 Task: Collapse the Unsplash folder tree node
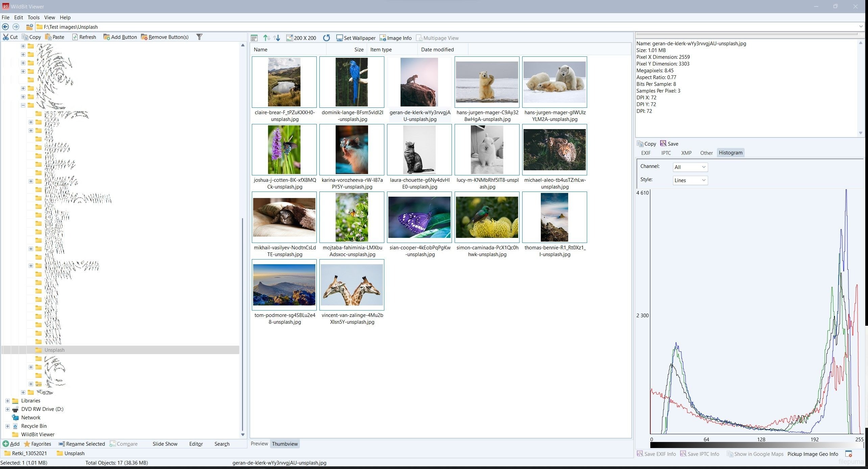(23, 105)
